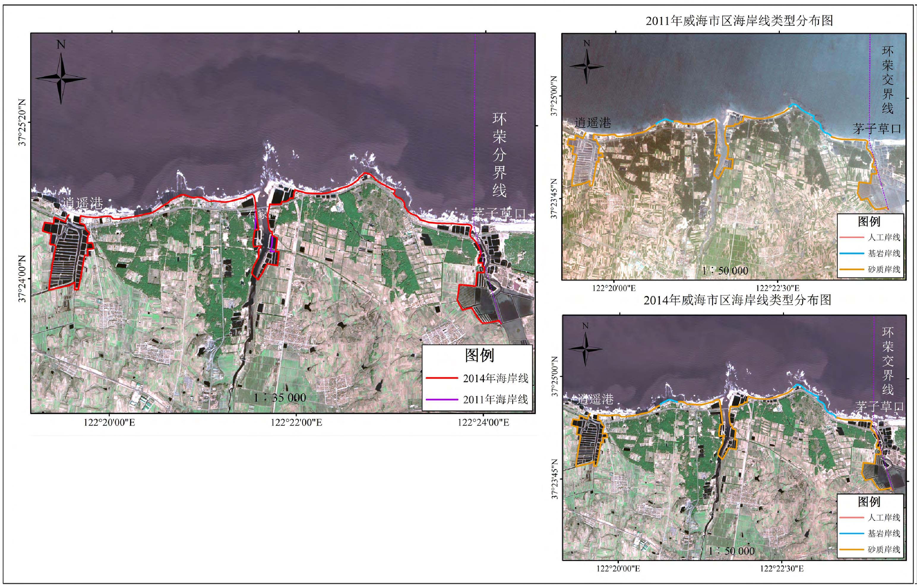Image resolution: width=917 pixels, height=588 pixels.
Task: Click the north arrow compass in the 2014 map
Action: 586,349
